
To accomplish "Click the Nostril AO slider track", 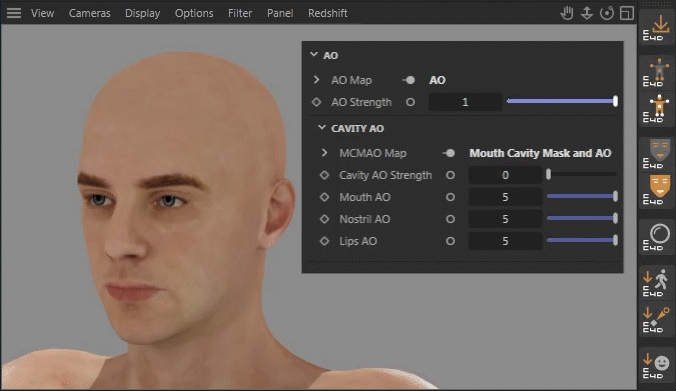I will 582,219.
